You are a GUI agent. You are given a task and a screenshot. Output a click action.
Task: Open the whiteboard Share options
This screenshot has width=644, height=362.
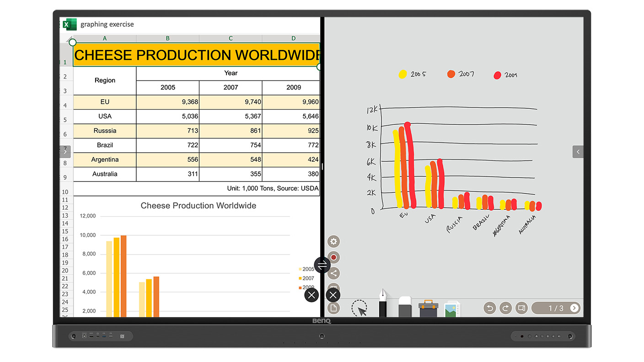pos(333,273)
